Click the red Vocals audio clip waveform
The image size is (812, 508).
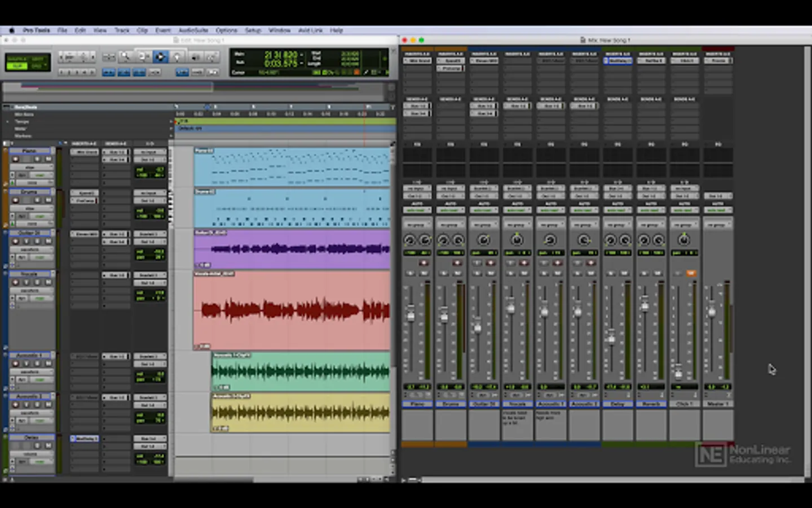click(293, 309)
